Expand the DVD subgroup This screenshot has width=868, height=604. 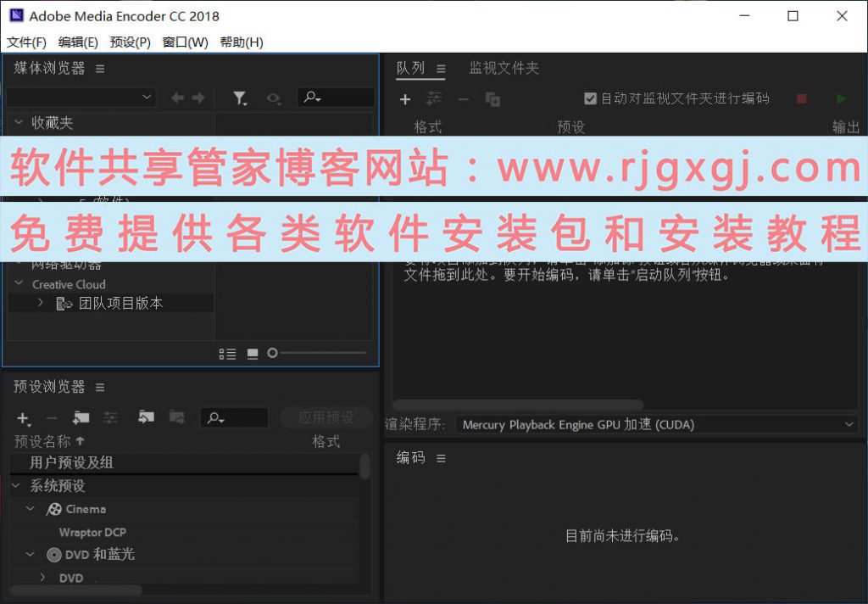pyautogui.click(x=42, y=578)
